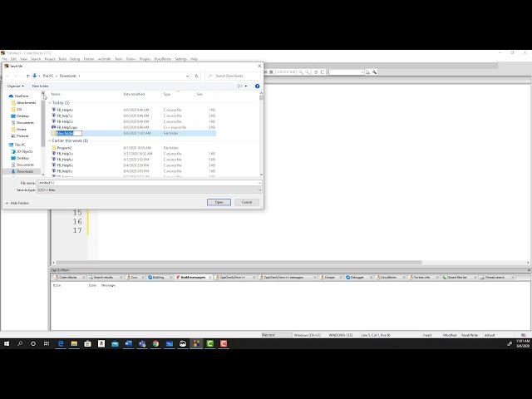This screenshot has height=399, width=532.
Task: Click the Open button
Action: coord(219,202)
